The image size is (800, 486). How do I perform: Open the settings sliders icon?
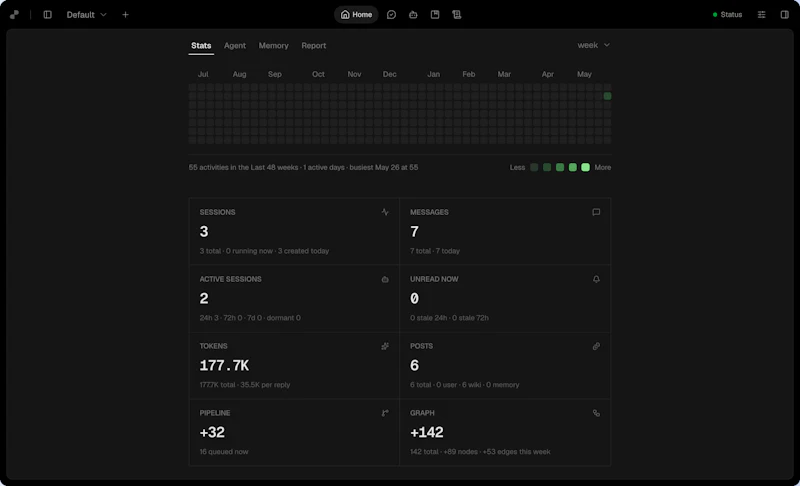761,15
